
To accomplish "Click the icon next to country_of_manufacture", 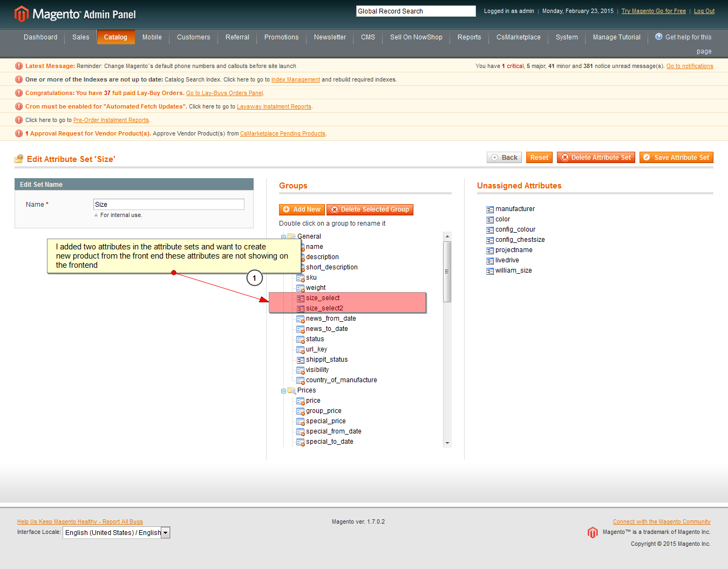I will 301,381.
